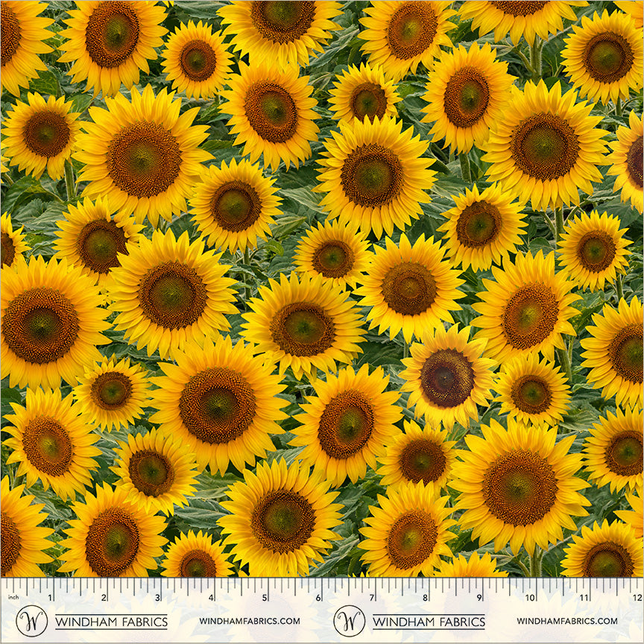Image resolution: width=644 pixels, height=644 pixels.
Task: Open the left WINDHAMFABRICS.COM link
Action: (250, 621)
